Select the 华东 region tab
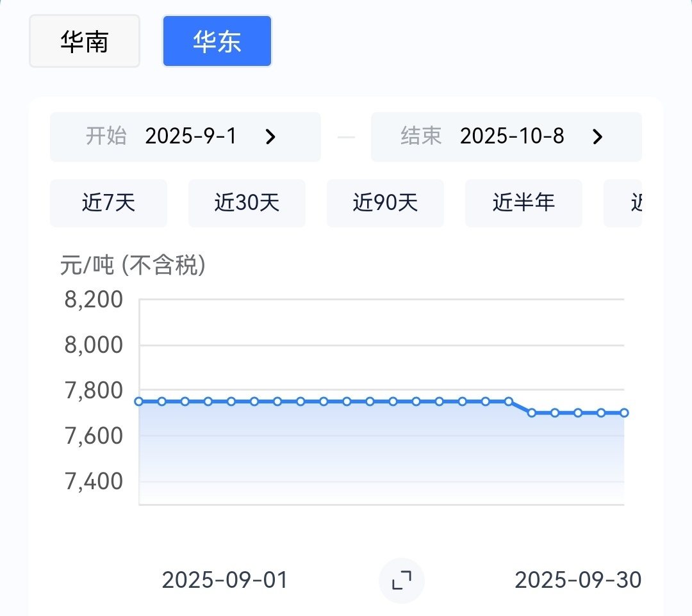692x616 pixels. (217, 42)
